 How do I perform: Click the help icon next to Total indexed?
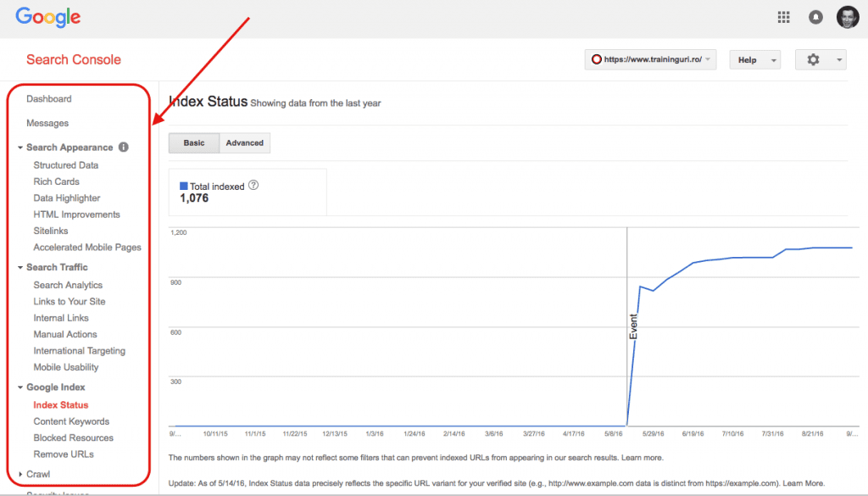coord(252,185)
